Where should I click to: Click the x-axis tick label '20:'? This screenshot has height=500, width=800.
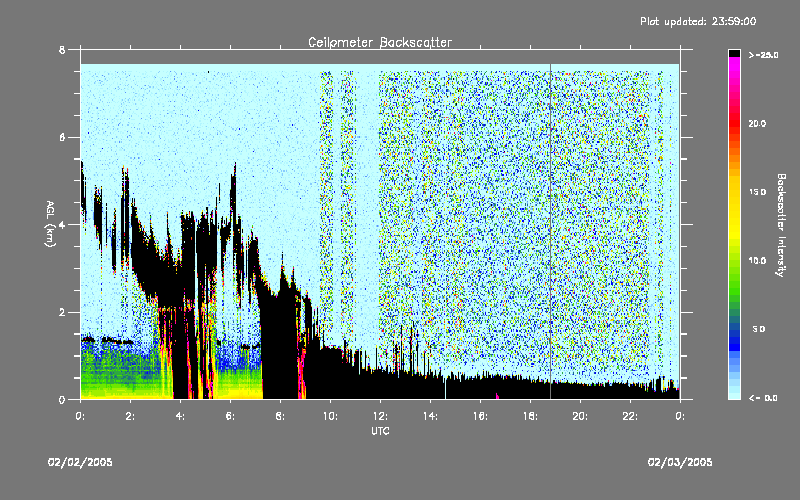[x=580, y=416]
